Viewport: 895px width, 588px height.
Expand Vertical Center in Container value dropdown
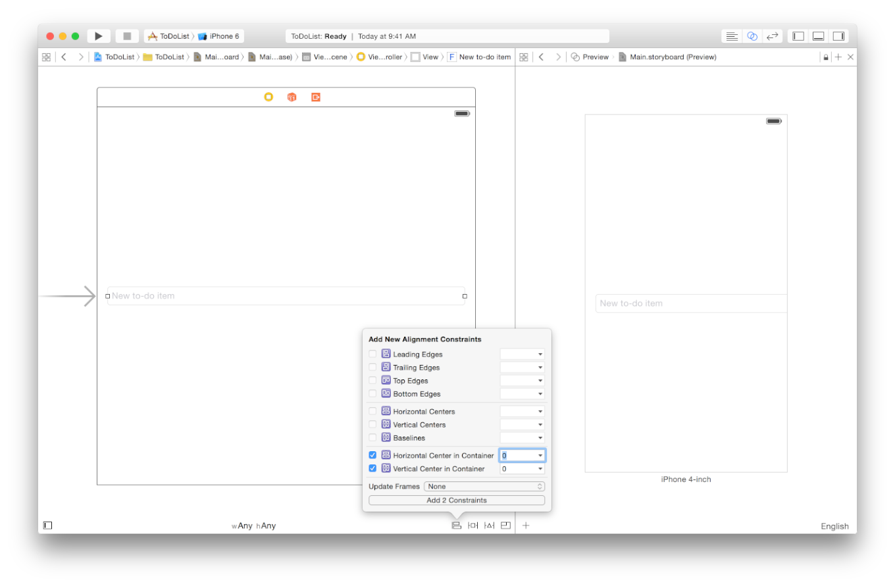540,469
